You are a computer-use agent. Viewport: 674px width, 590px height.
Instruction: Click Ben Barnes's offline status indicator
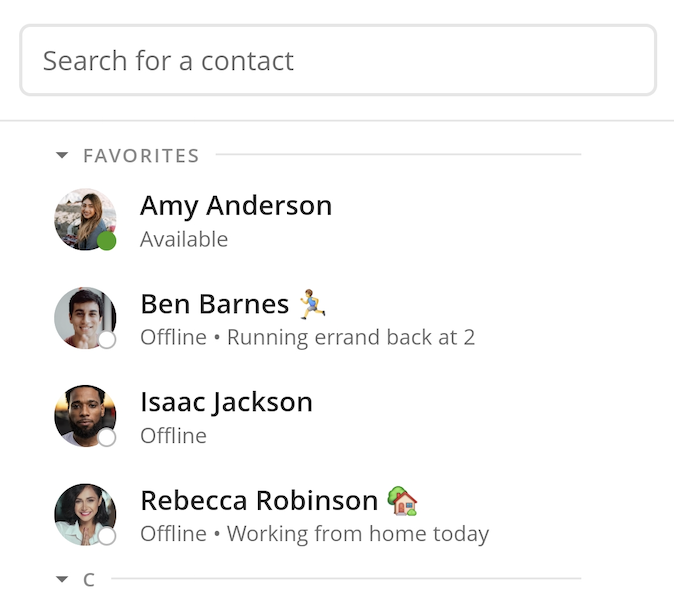(x=107, y=339)
